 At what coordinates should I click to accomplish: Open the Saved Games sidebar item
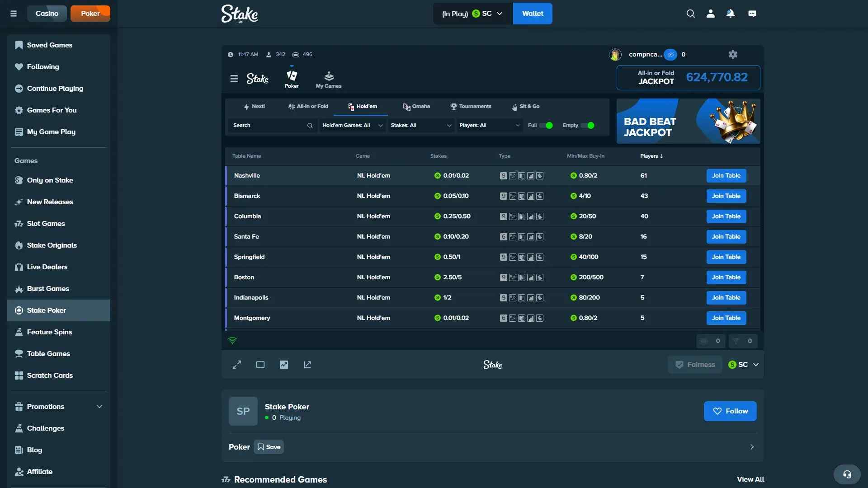tap(59, 45)
